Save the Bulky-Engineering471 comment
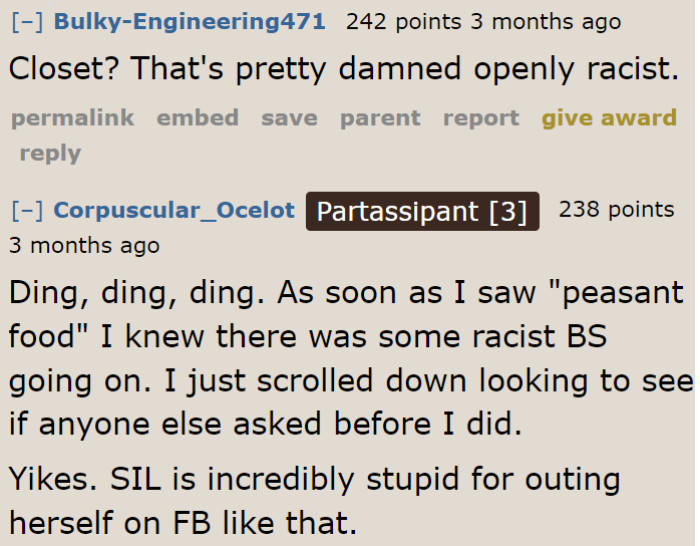This screenshot has width=700, height=546. click(x=289, y=118)
